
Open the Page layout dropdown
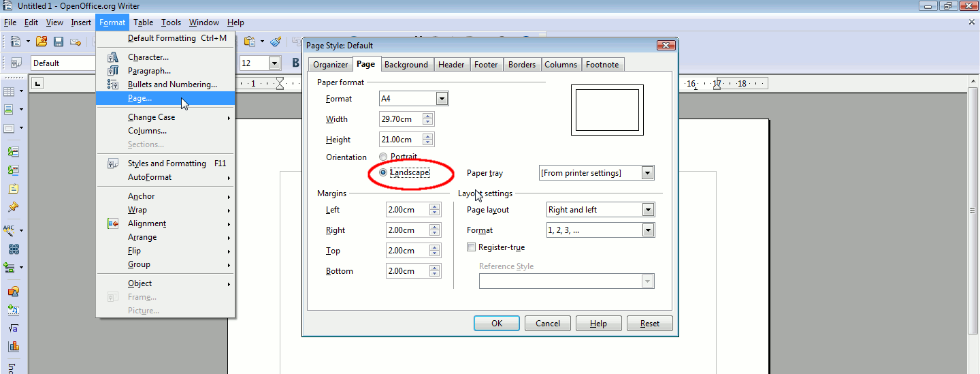649,210
